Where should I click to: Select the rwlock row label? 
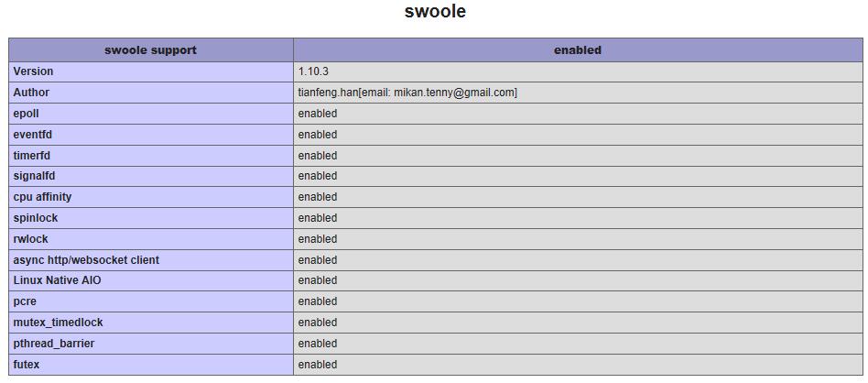pos(30,239)
